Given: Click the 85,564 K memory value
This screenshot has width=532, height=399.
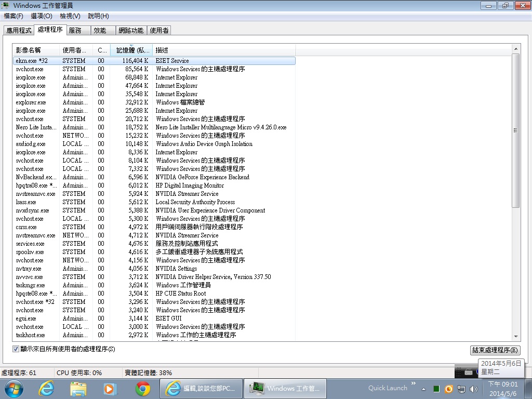Looking at the screenshot, I should 137,69.
